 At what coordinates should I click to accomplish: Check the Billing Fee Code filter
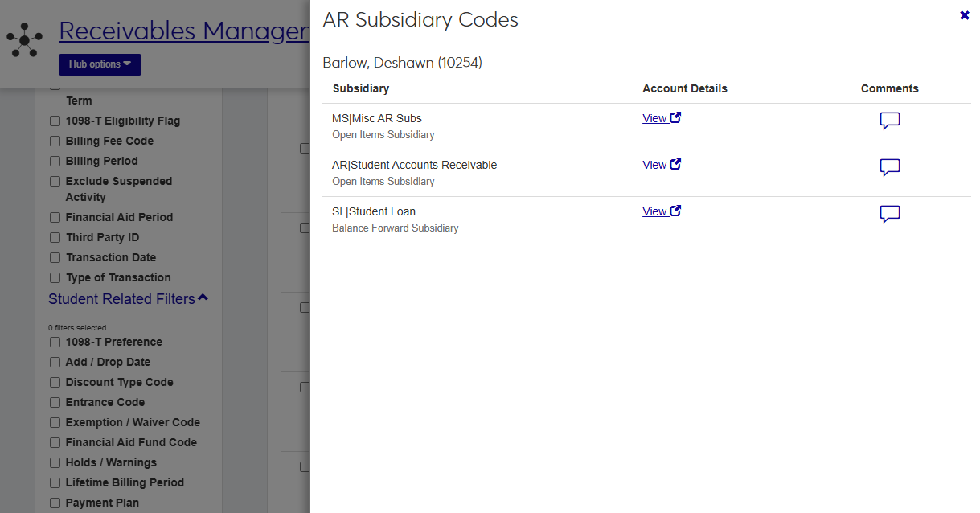point(55,141)
